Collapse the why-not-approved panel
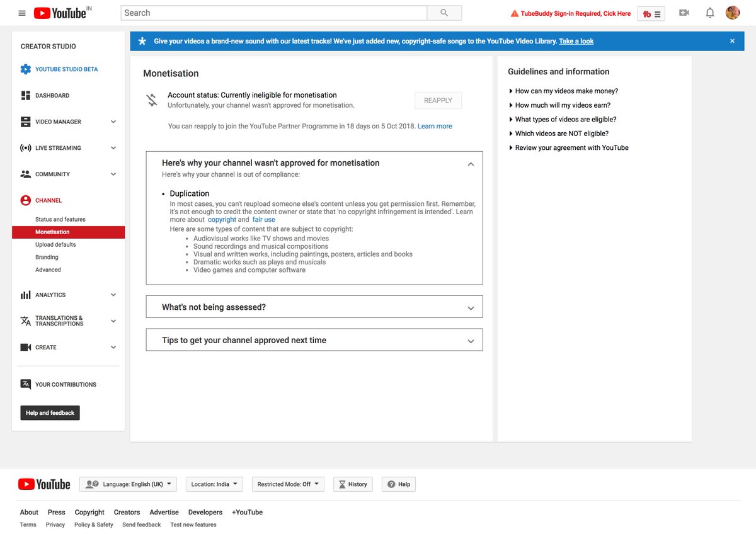The height and width of the screenshot is (544, 756). tap(471, 164)
